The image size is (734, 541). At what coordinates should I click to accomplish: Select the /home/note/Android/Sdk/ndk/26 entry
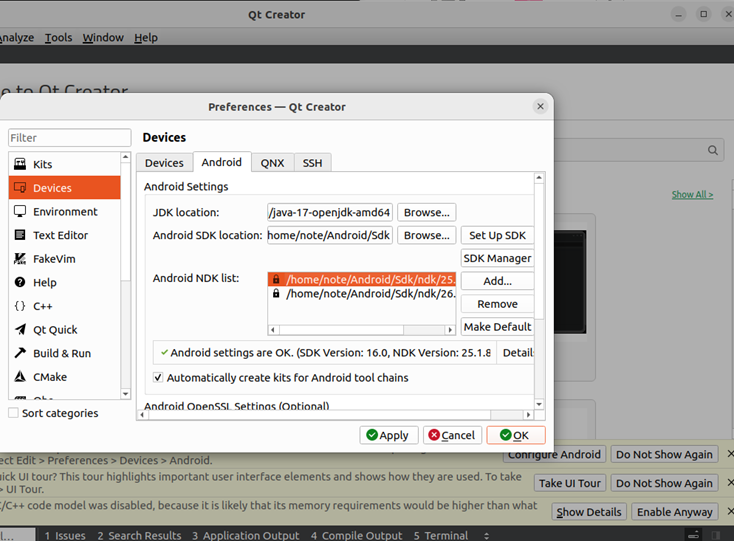(361, 293)
